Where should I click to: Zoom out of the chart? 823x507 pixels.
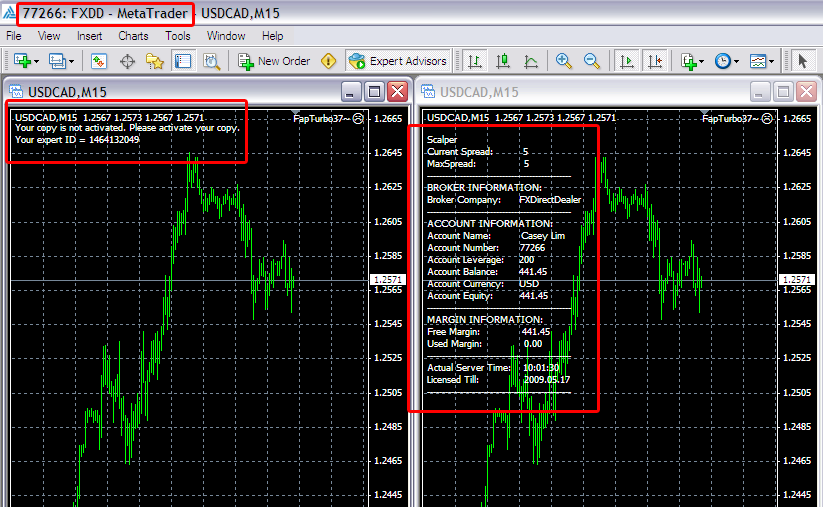[x=592, y=61]
